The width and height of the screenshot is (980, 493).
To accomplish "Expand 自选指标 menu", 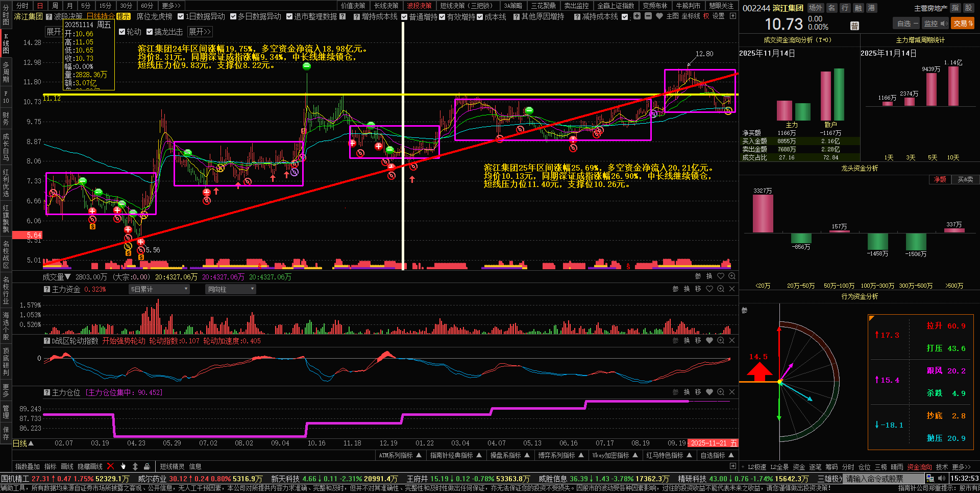I will tap(717, 455).
